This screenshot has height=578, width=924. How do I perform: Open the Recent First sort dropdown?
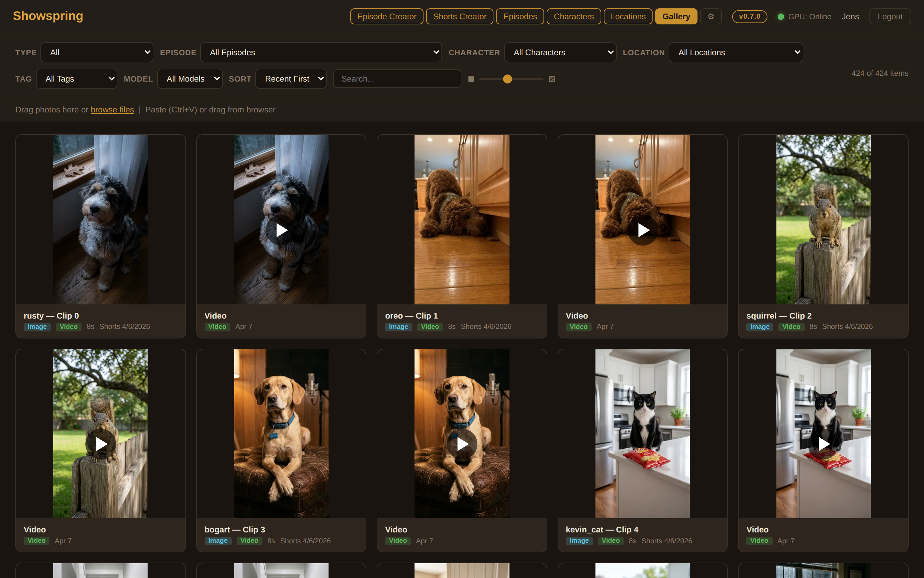[x=291, y=79]
